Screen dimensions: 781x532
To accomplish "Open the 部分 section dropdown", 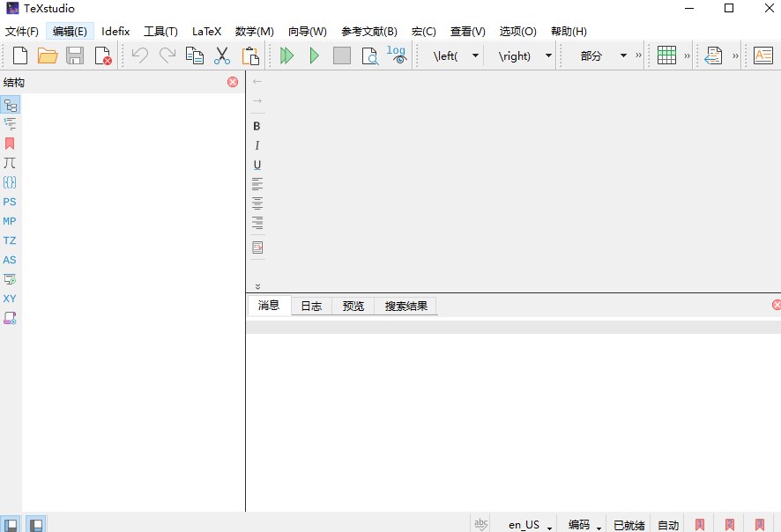I will (x=623, y=55).
